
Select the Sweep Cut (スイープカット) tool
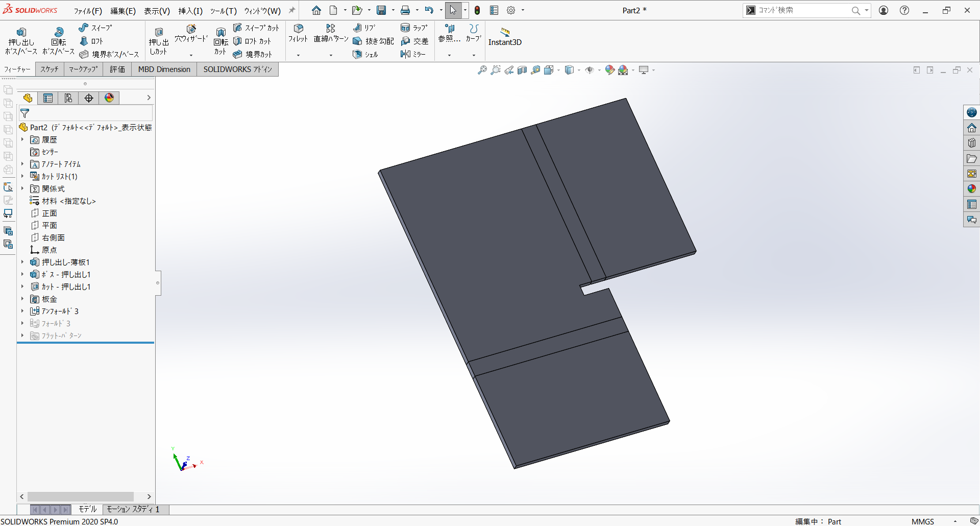pyautogui.click(x=256, y=28)
